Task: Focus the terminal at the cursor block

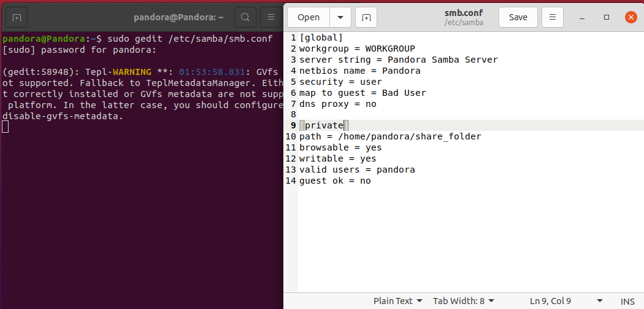Action: [6, 127]
